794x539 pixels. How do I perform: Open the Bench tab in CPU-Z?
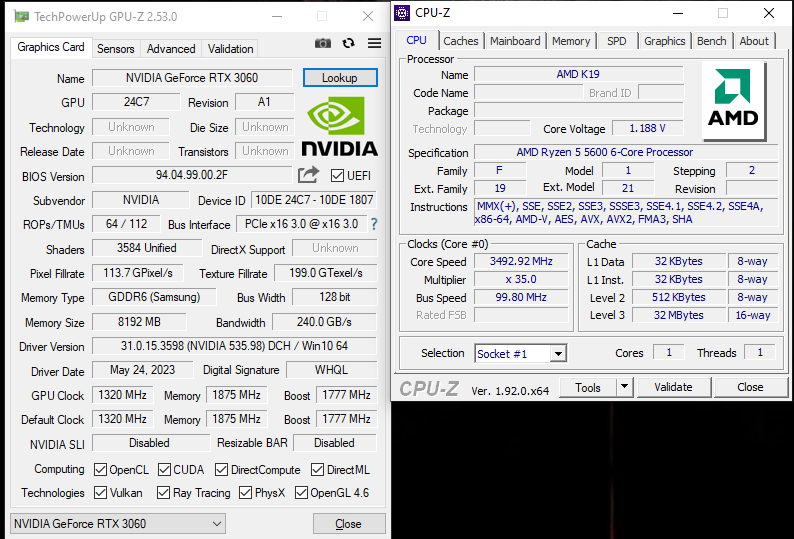coord(711,41)
